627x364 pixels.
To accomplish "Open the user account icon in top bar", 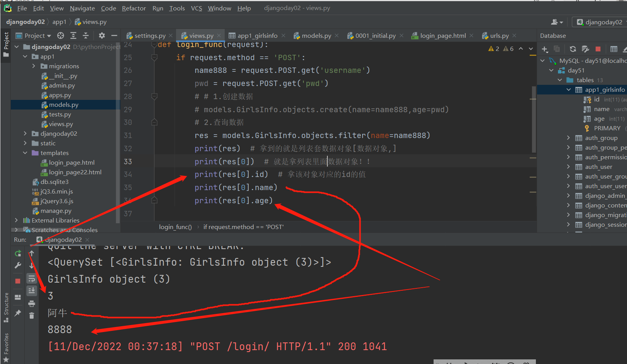I will click(x=557, y=22).
